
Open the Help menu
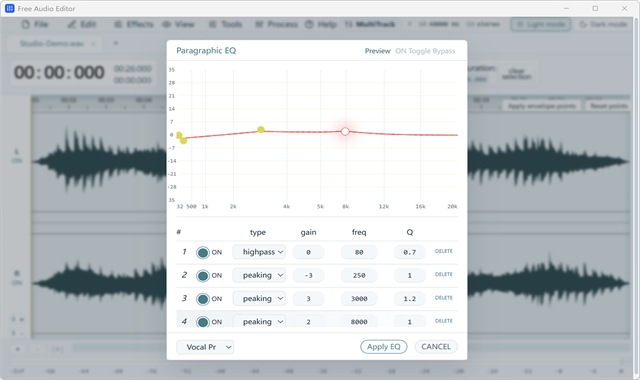(x=321, y=24)
